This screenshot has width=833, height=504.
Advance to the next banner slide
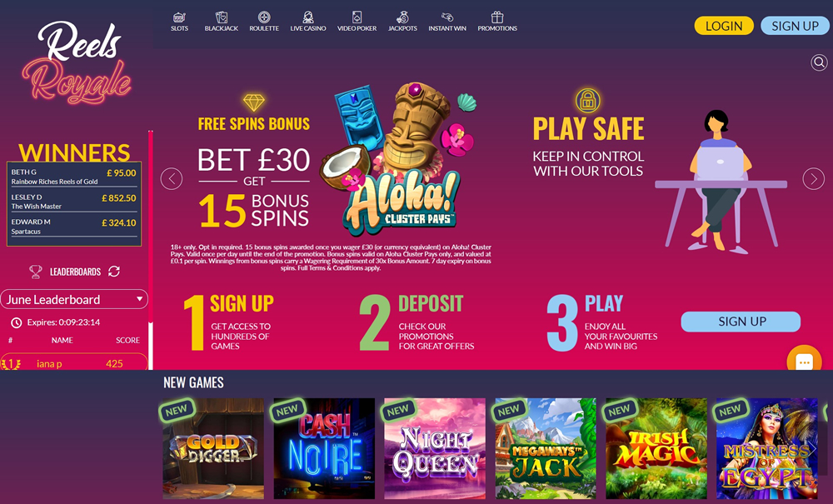[x=813, y=179]
